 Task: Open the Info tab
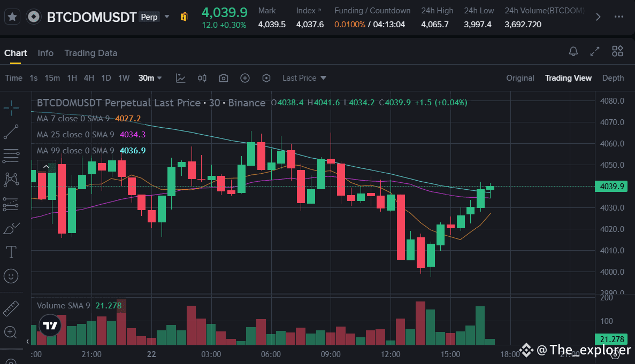coord(45,53)
